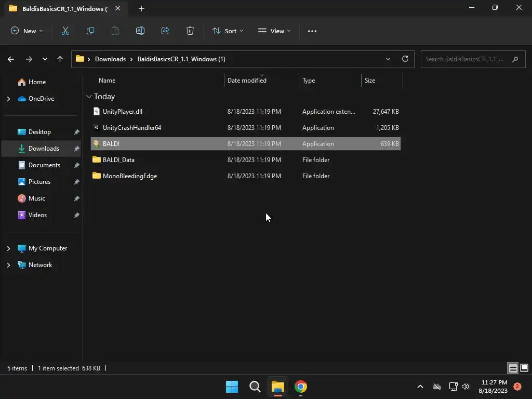Viewport: 532px width, 399px height.
Task: Open Pictures in navigation pane
Action: (39, 182)
